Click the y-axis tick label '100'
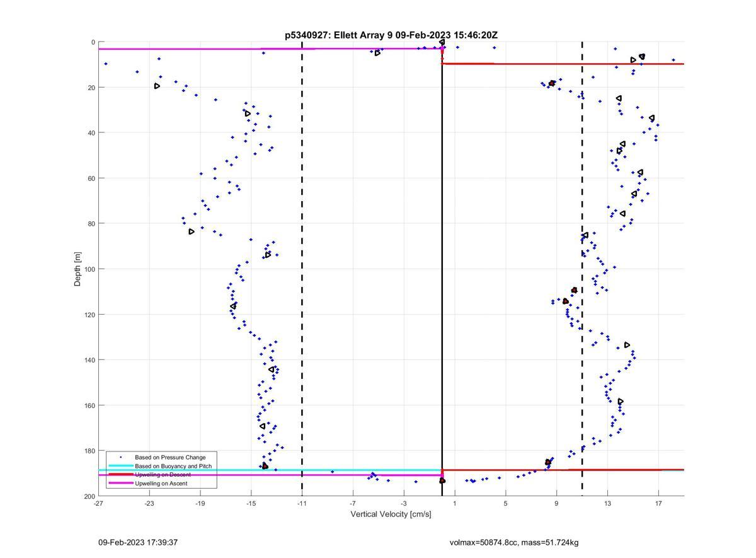Viewport: 756px width, 558px height. pos(89,269)
